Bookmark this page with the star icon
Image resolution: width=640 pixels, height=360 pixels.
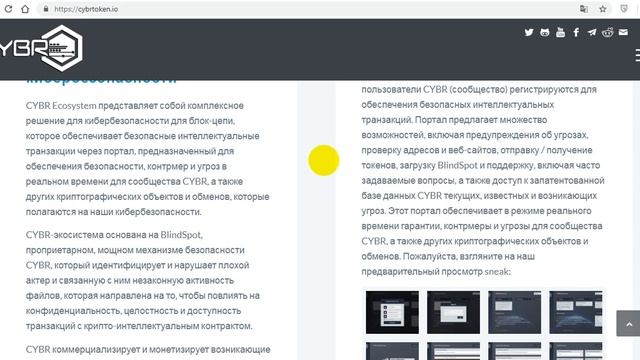(603, 9)
